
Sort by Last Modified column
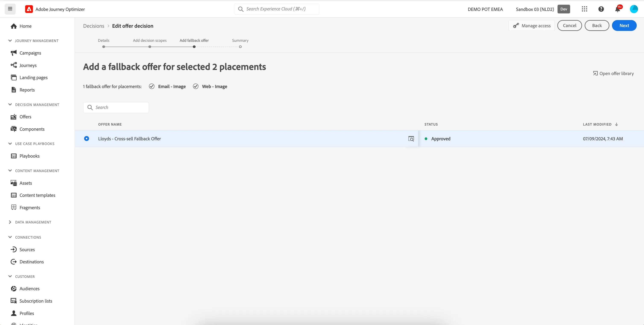click(x=600, y=124)
